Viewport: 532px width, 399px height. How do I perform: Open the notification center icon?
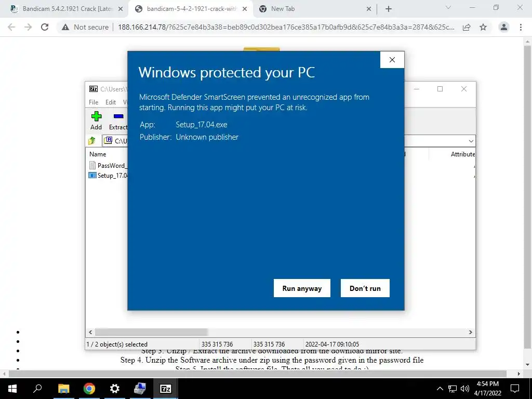coord(515,389)
